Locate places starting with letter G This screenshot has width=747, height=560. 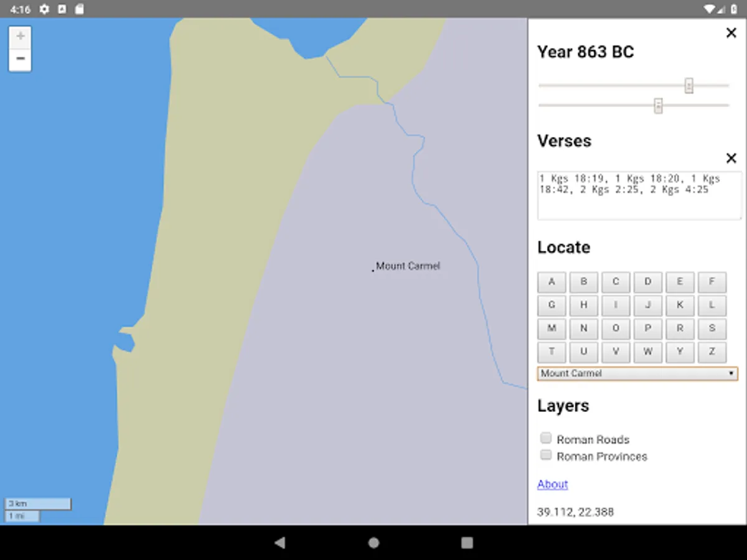[552, 306]
